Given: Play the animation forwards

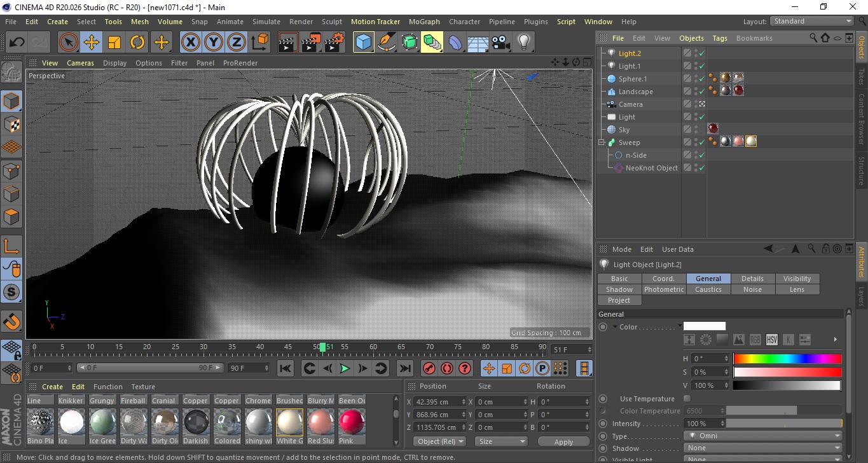Looking at the screenshot, I should point(345,368).
